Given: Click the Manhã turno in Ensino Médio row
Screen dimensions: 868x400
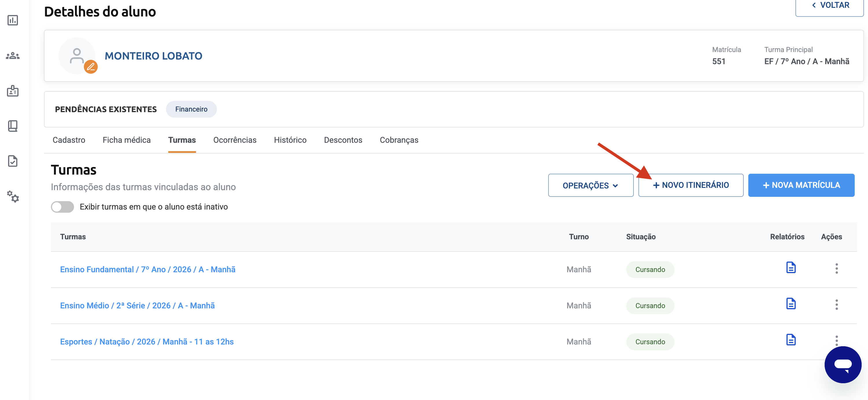Looking at the screenshot, I should tap(579, 305).
